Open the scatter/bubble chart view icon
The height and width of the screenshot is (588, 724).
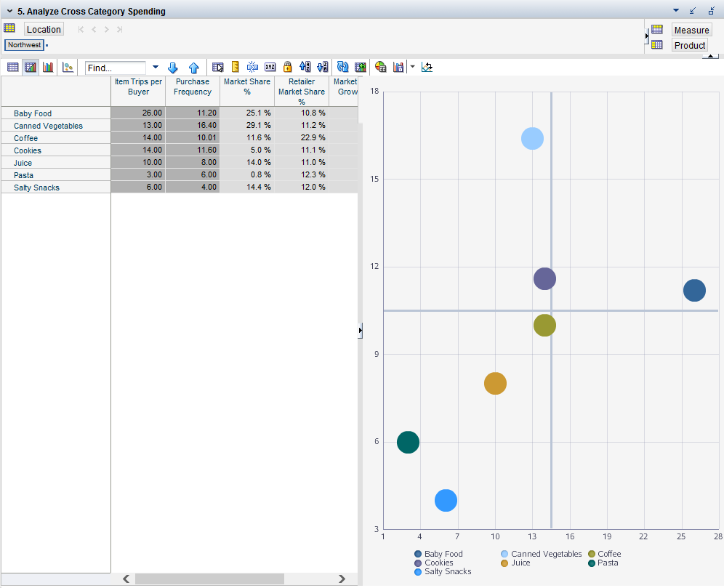[68, 68]
